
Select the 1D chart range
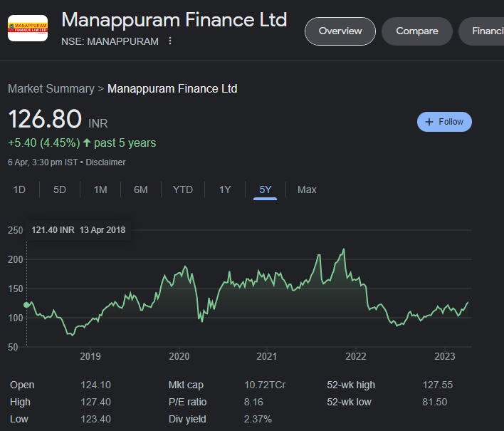[x=19, y=189]
